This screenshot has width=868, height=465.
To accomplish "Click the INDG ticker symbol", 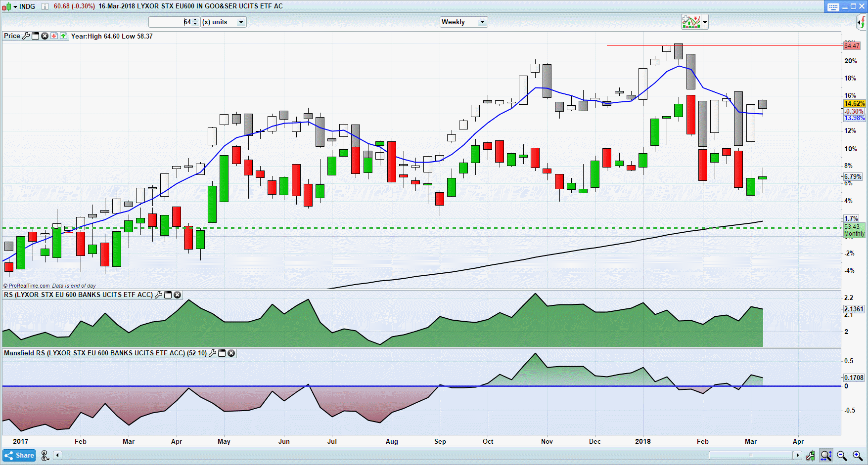I will point(27,6).
